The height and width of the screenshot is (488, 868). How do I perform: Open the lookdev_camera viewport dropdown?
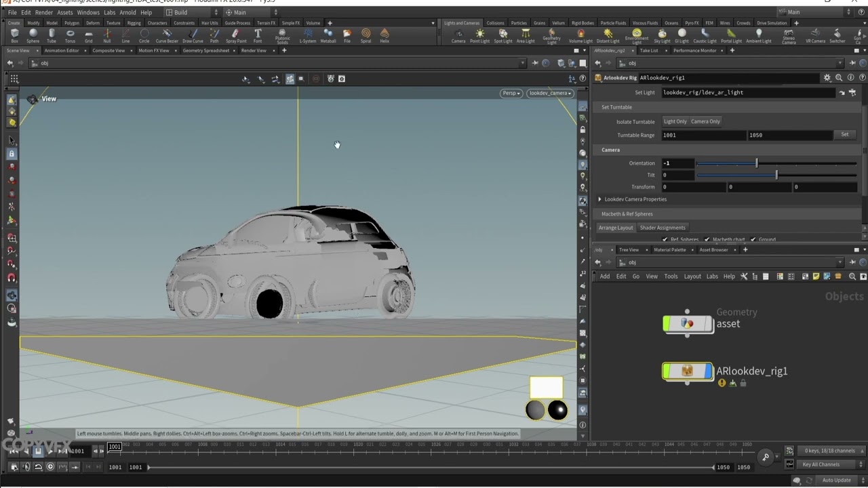550,93
